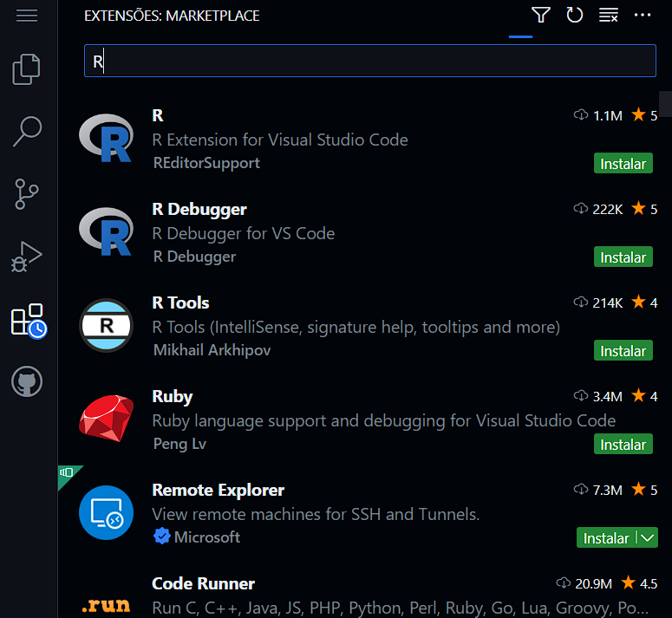
Task: Open the Explorer view in activity bar
Action: 28,69
